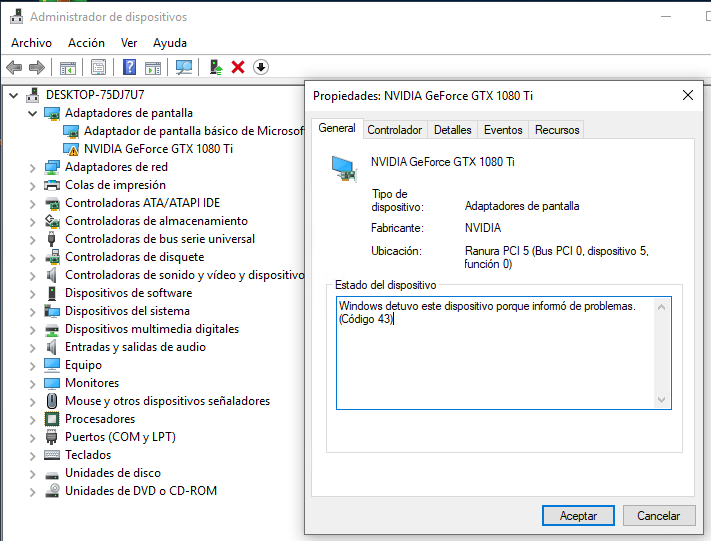The image size is (711, 541).
Task: Switch to the Recursos tab
Action: pyautogui.click(x=557, y=130)
